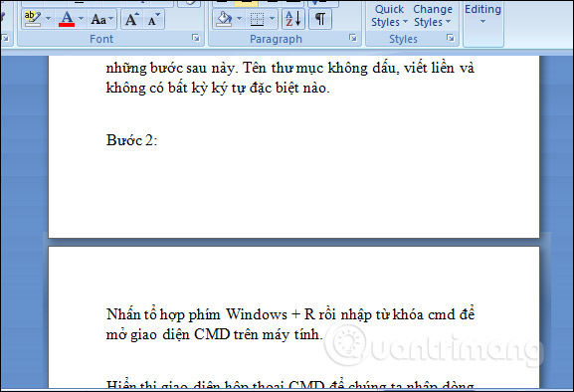Expand the Font Color dropdown arrow
Image resolution: width=574 pixels, height=392 pixels.
click(x=82, y=19)
